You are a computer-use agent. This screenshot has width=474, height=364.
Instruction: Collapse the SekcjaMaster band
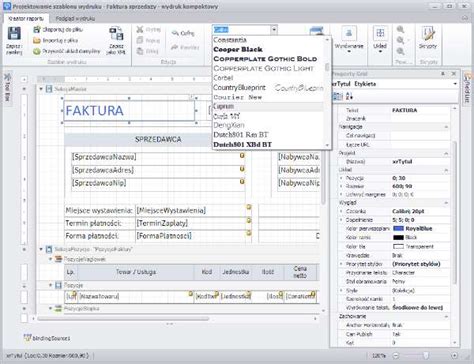click(41, 89)
